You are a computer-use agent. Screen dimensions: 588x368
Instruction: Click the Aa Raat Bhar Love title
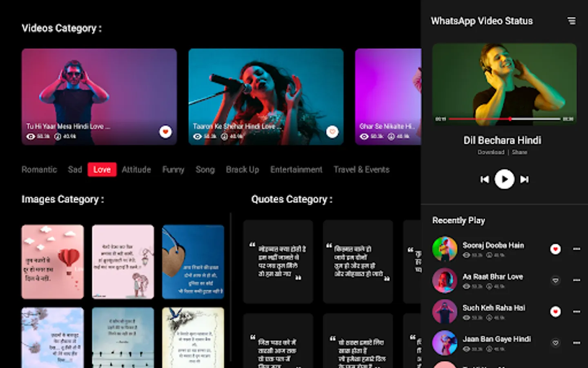pos(493,277)
